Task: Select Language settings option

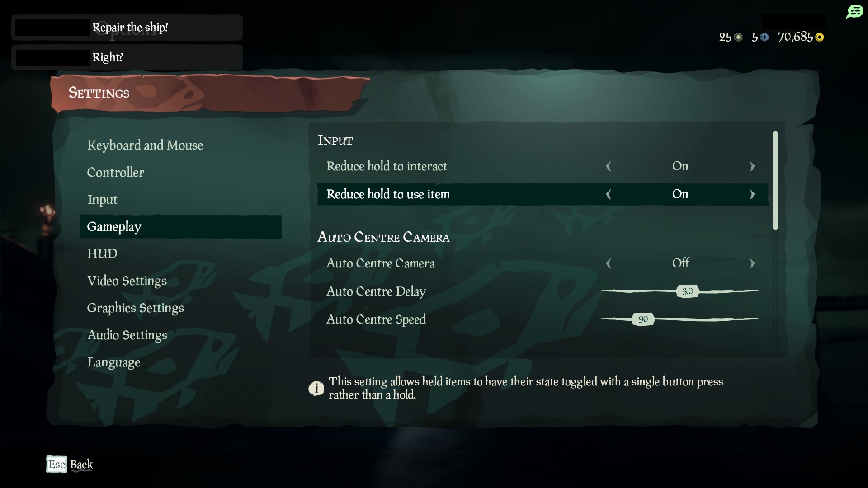Action: click(113, 362)
